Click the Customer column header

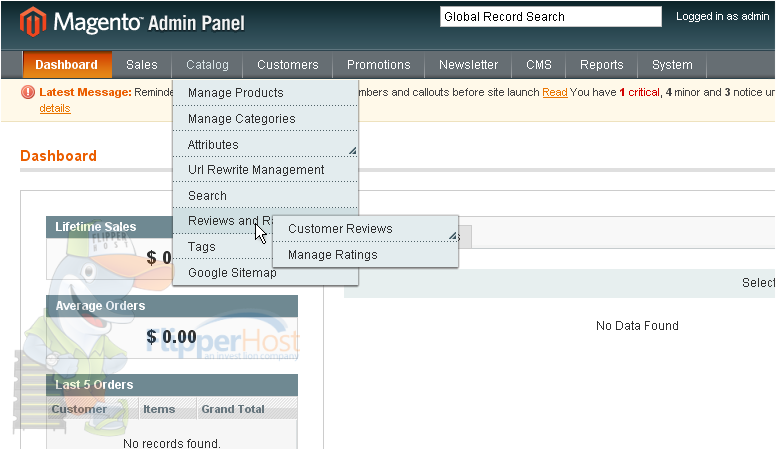(x=92, y=409)
